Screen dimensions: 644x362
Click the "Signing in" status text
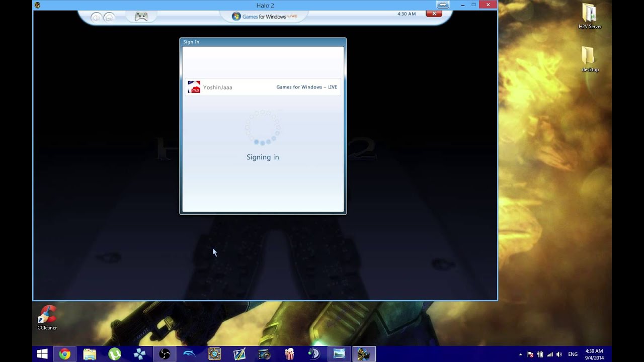coord(263,157)
